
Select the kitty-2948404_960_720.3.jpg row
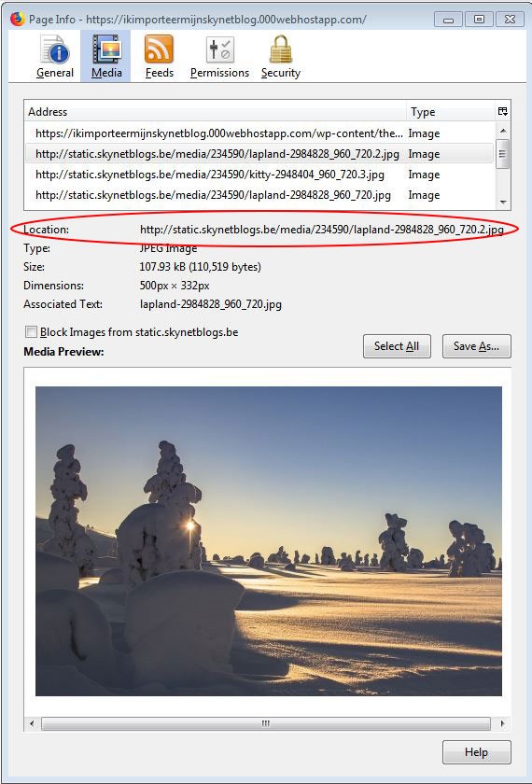click(260, 175)
